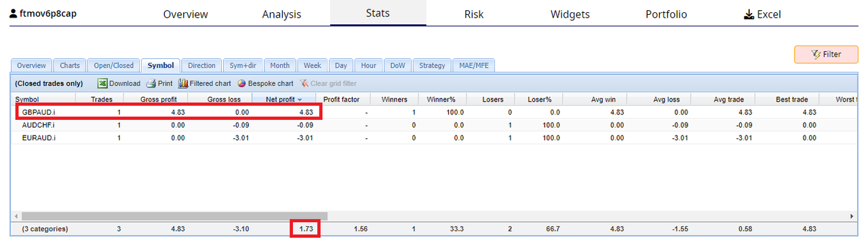Open the Portfolio page
The width and height of the screenshot is (868, 248).
point(666,14)
